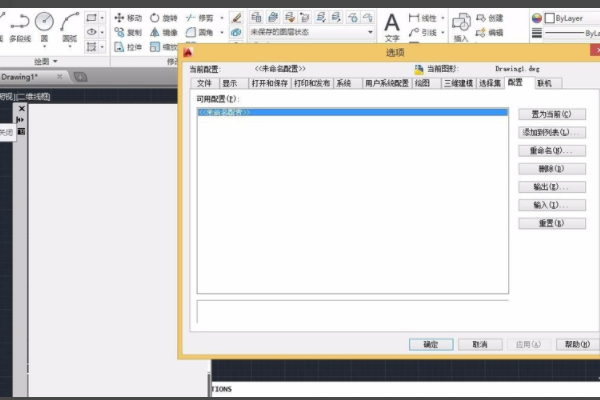Activate the Mirror (镜像) tool
The image size is (600, 400).
click(x=163, y=33)
